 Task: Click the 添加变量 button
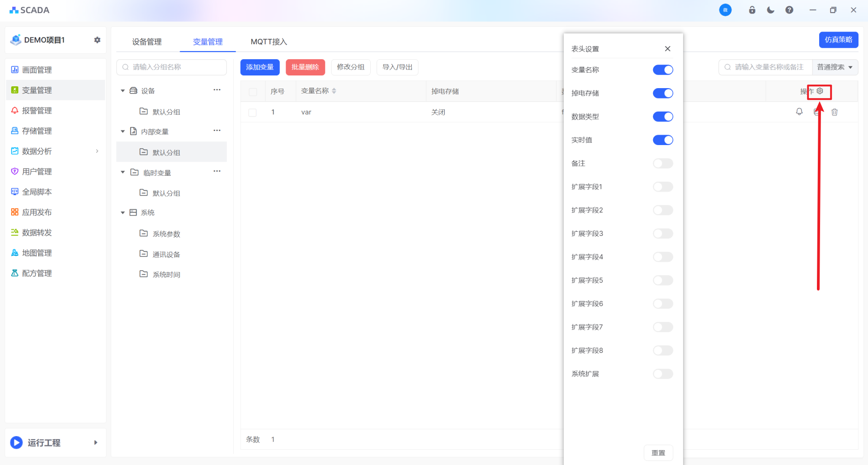(x=260, y=67)
